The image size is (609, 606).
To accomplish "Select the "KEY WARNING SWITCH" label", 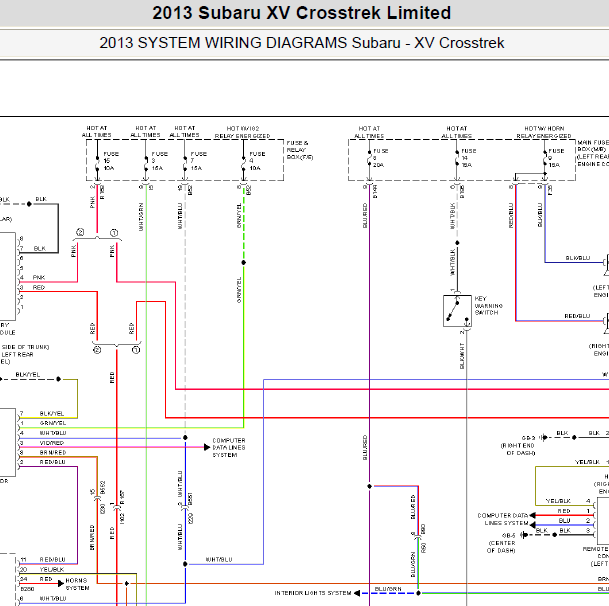I will point(488,305).
